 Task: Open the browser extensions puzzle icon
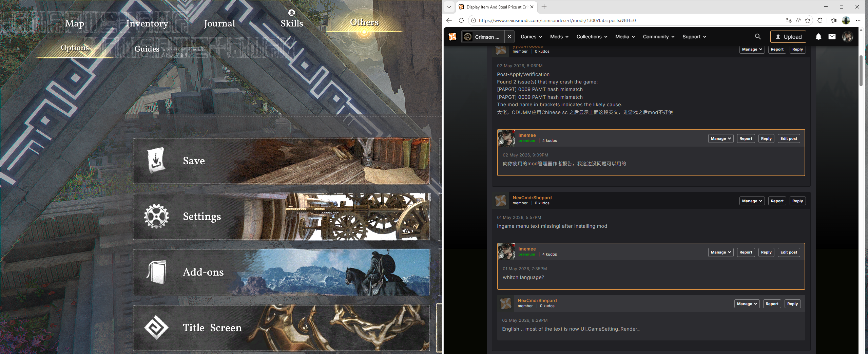pos(820,20)
